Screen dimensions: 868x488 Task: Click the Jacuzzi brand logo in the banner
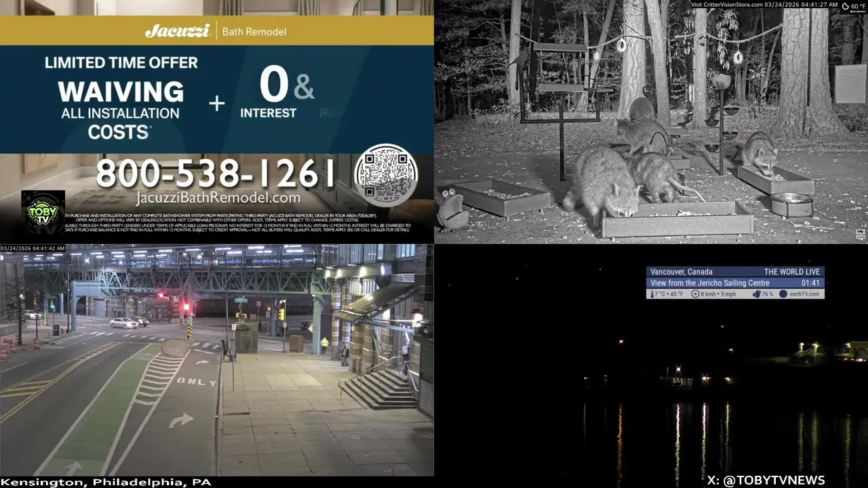point(176,31)
